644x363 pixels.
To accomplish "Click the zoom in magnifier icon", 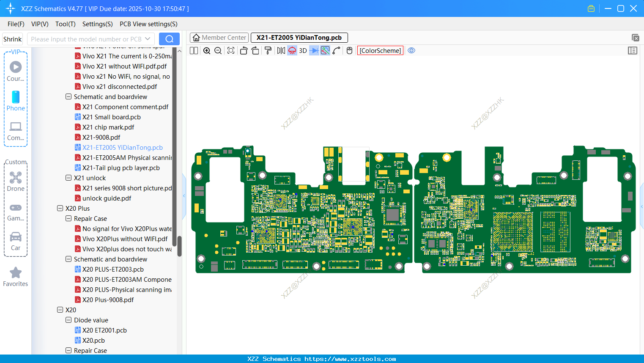I will (x=207, y=51).
